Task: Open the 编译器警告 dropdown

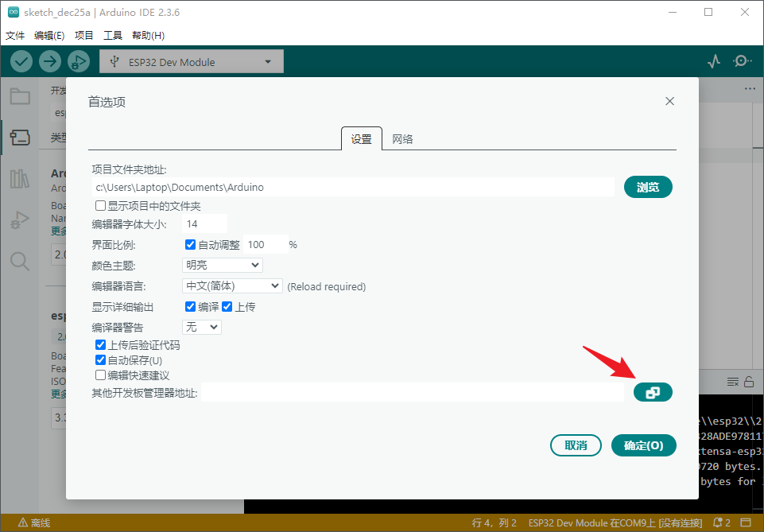Action: 201,326
